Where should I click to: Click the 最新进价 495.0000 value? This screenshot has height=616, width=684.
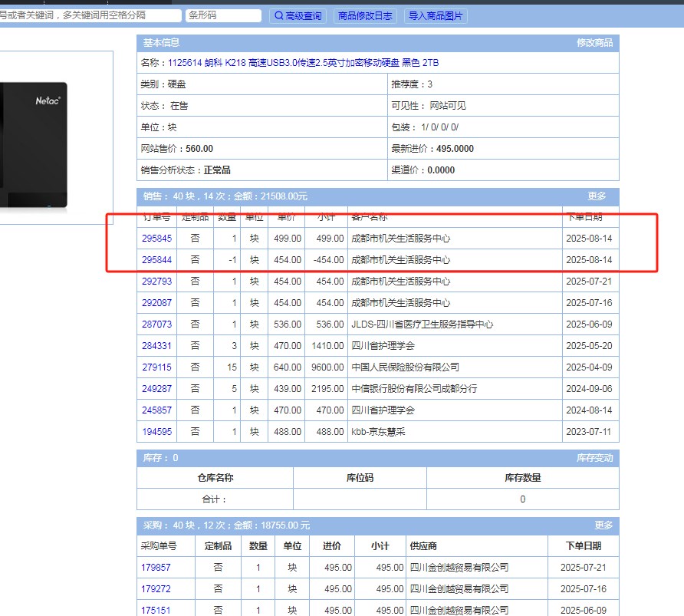click(x=455, y=149)
